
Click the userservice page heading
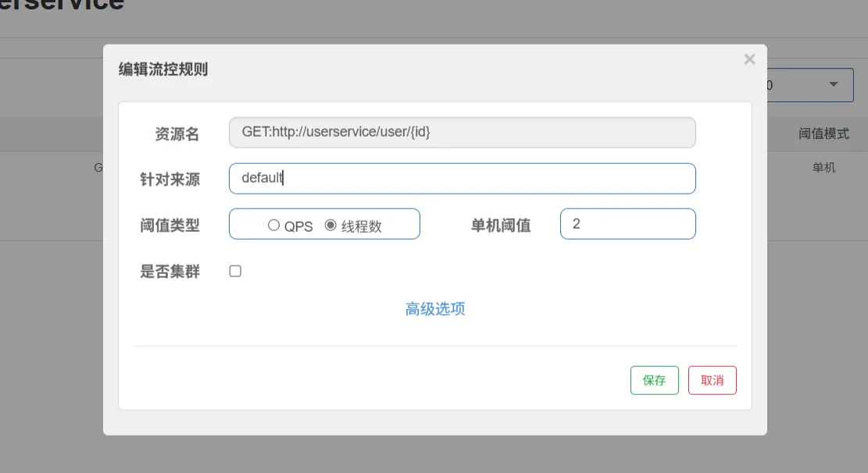pyautogui.click(x=63, y=5)
